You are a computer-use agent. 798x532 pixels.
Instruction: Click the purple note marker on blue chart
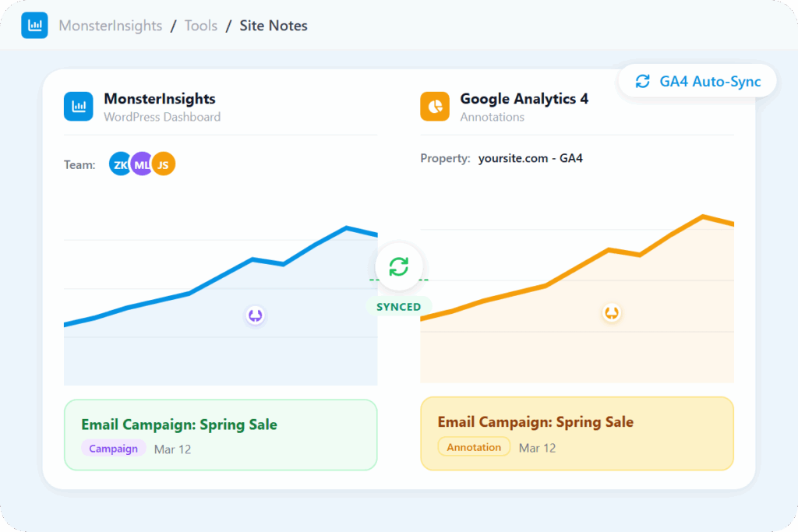point(255,315)
